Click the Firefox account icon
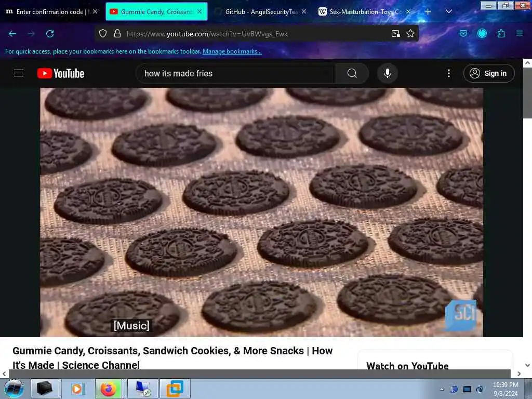The image size is (532, 399). click(482, 33)
